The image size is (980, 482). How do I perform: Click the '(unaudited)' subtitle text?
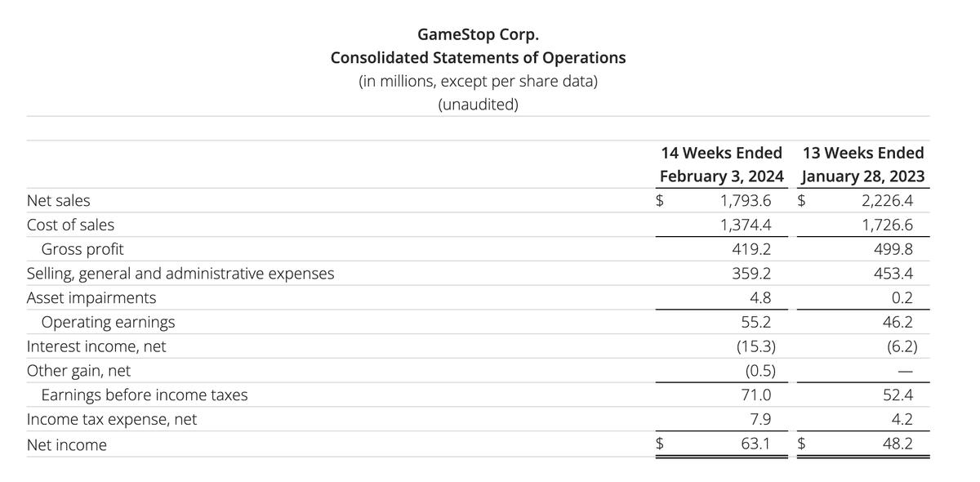point(478,105)
